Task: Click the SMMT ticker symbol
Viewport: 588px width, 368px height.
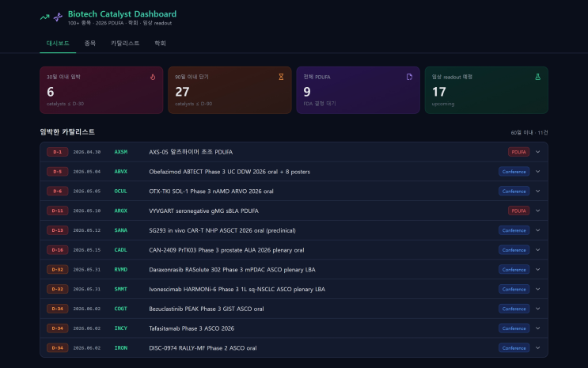Action: (121, 289)
